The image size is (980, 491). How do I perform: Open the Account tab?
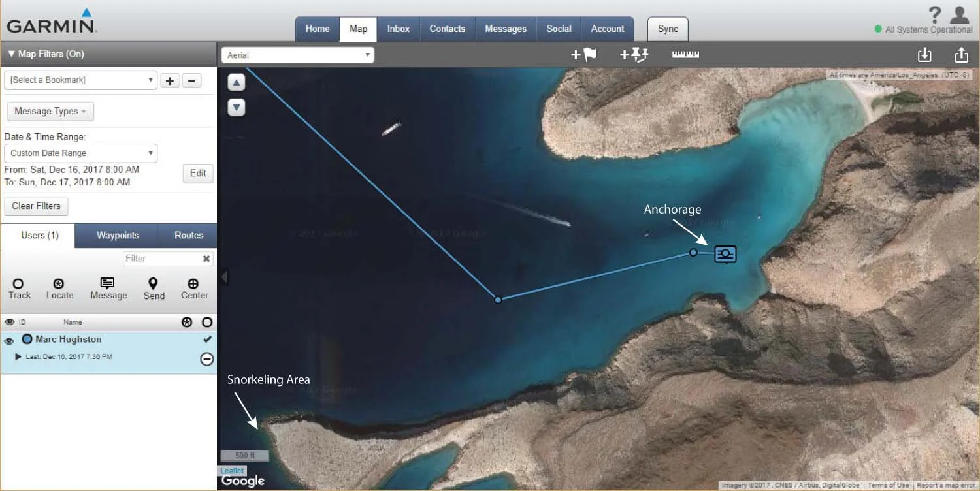coord(608,29)
